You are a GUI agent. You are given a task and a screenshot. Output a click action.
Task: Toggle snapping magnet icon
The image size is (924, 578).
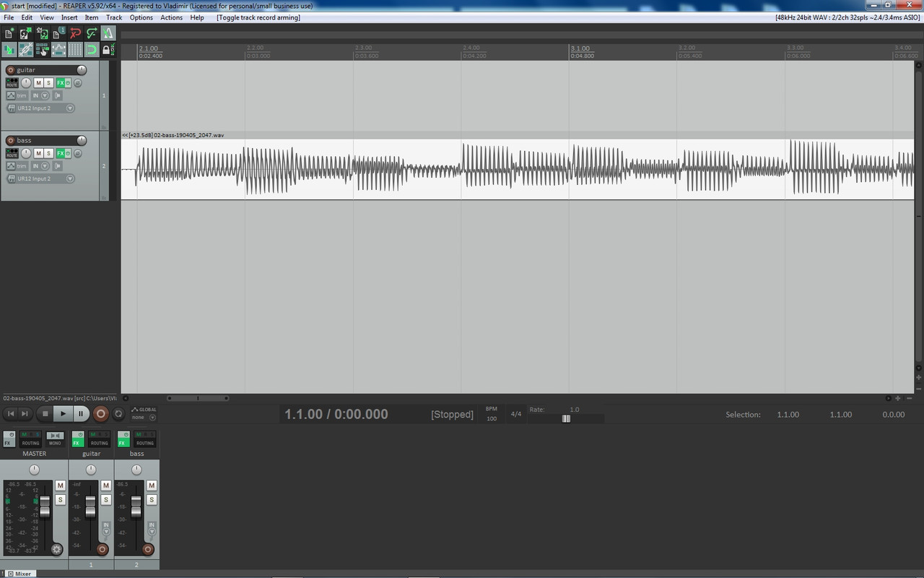pos(92,50)
